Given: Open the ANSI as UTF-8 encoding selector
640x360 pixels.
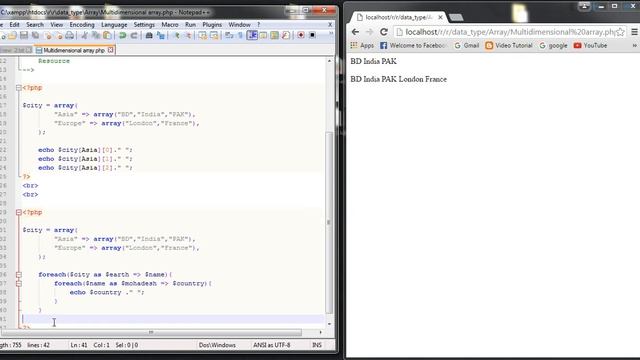Looking at the screenshot, I should coord(271,345).
